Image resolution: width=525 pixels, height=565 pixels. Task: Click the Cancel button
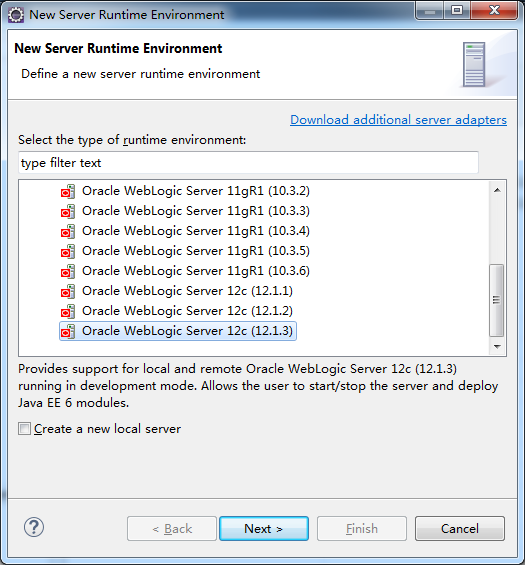[x=460, y=529]
